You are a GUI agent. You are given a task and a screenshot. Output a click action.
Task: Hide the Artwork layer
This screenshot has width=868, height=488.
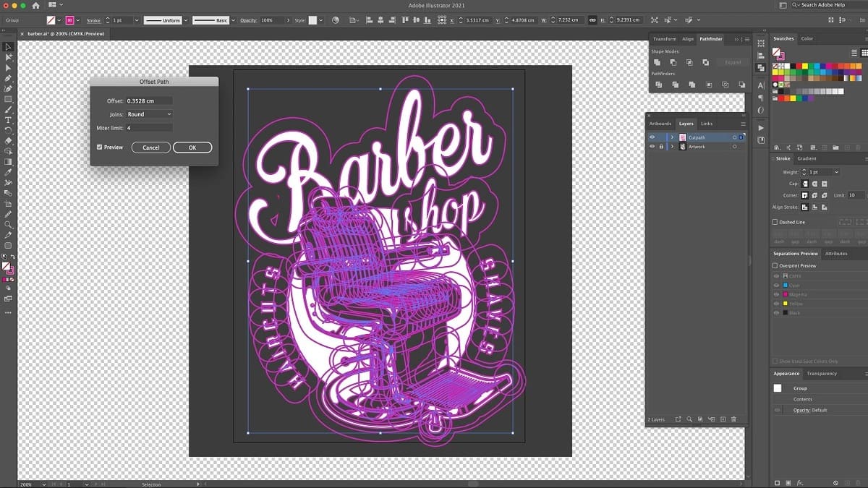pos(652,146)
